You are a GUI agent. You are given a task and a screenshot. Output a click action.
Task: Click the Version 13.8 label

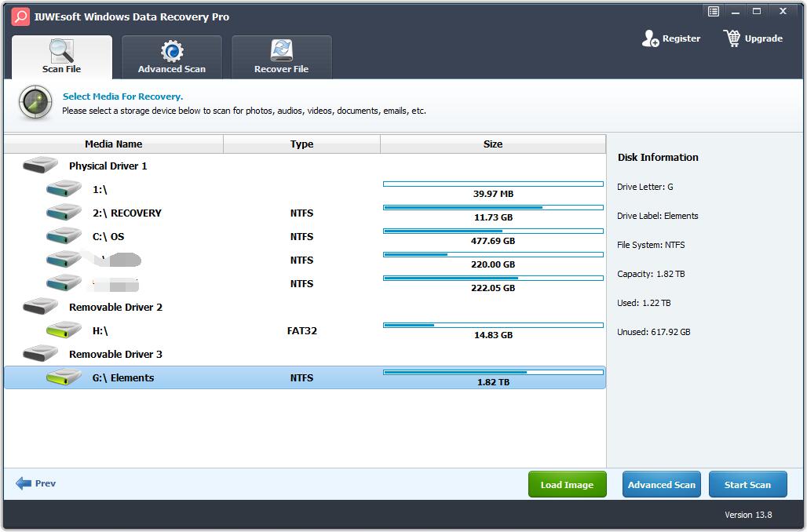pos(748,515)
